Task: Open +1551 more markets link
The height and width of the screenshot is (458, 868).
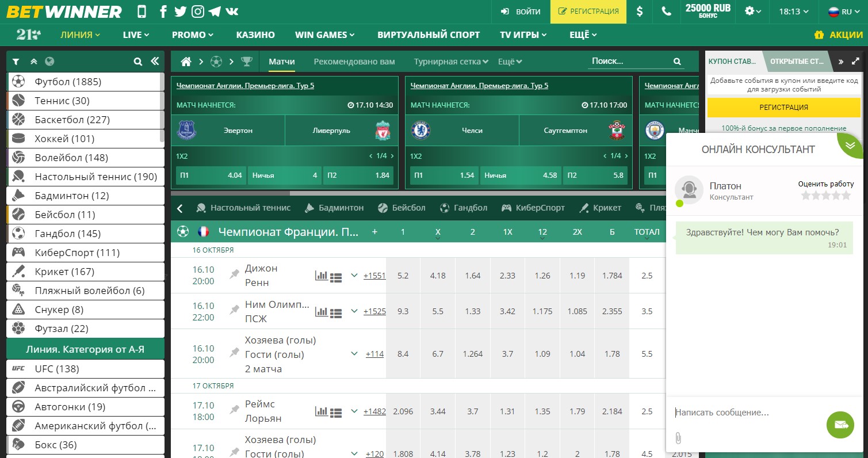Action: pyautogui.click(x=374, y=276)
